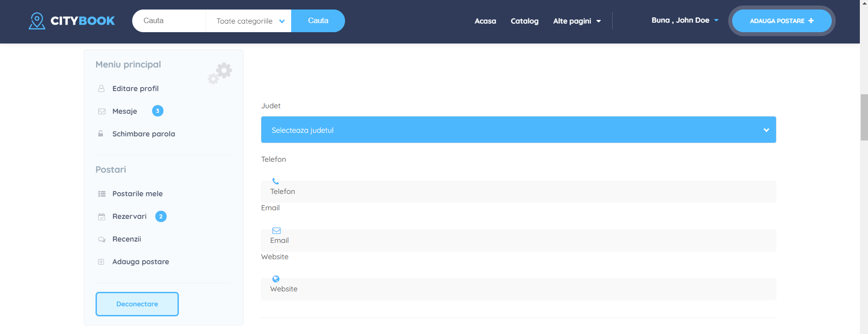Click the lock icon beside Schimbare parola
The image size is (868, 334).
tap(101, 134)
